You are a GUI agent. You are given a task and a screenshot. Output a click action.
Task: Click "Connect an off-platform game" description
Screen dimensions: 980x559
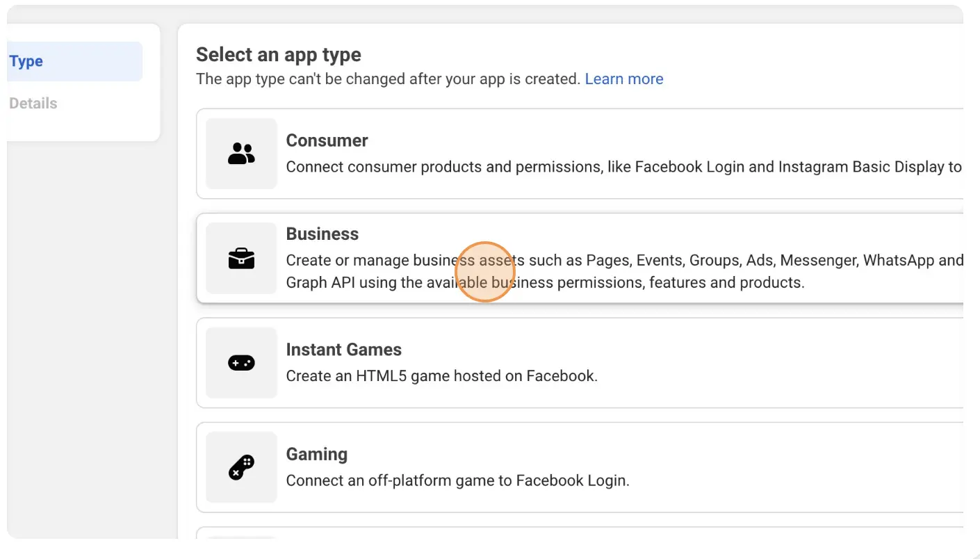[458, 480]
